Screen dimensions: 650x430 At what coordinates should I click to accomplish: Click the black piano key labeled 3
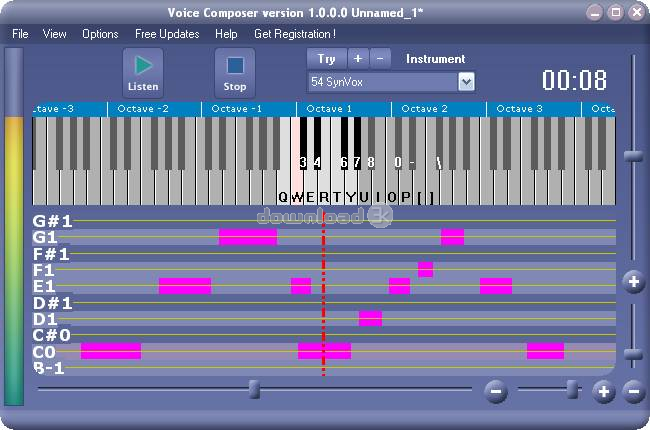pyautogui.click(x=303, y=145)
